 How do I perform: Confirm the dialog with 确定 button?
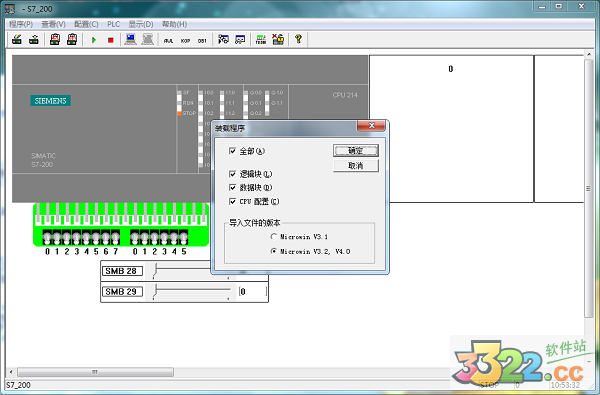[356, 150]
